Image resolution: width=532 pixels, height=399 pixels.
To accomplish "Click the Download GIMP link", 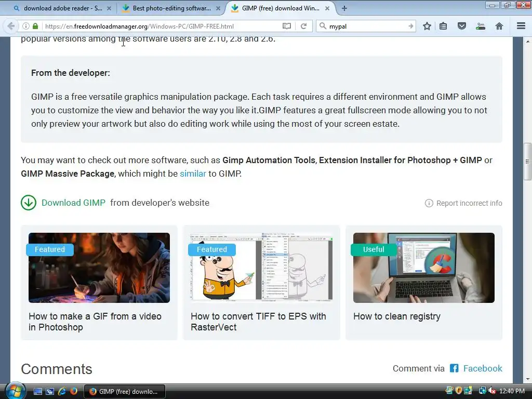I will coord(73,203).
